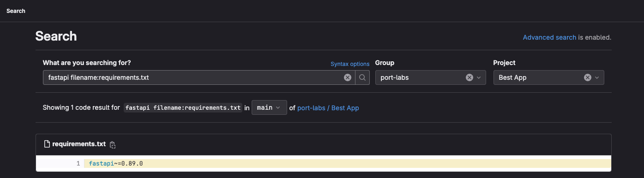Click line number 1 in the result

click(x=78, y=163)
